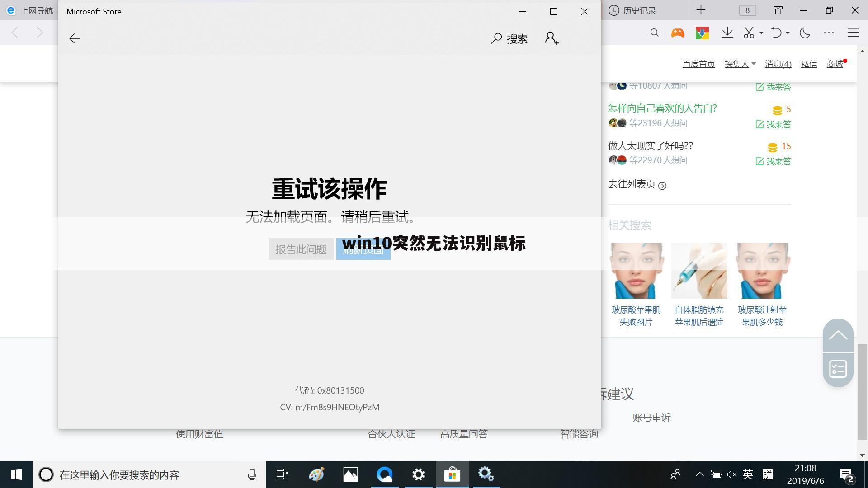Show the open tab count button
This screenshot has width=868, height=488.
pyautogui.click(x=747, y=10)
